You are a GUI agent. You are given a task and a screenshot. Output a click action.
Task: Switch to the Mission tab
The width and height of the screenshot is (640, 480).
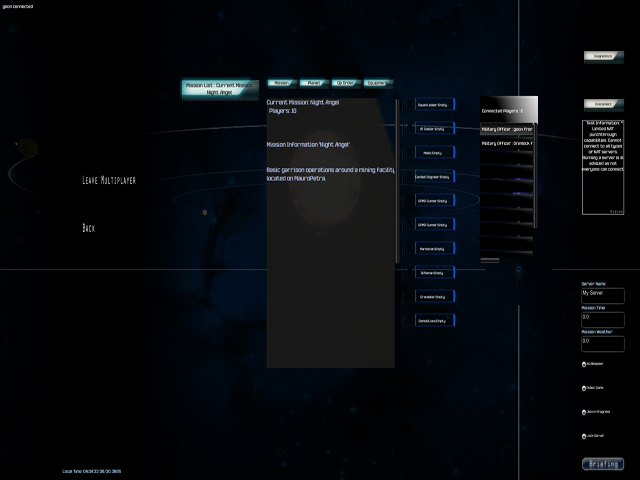click(282, 83)
